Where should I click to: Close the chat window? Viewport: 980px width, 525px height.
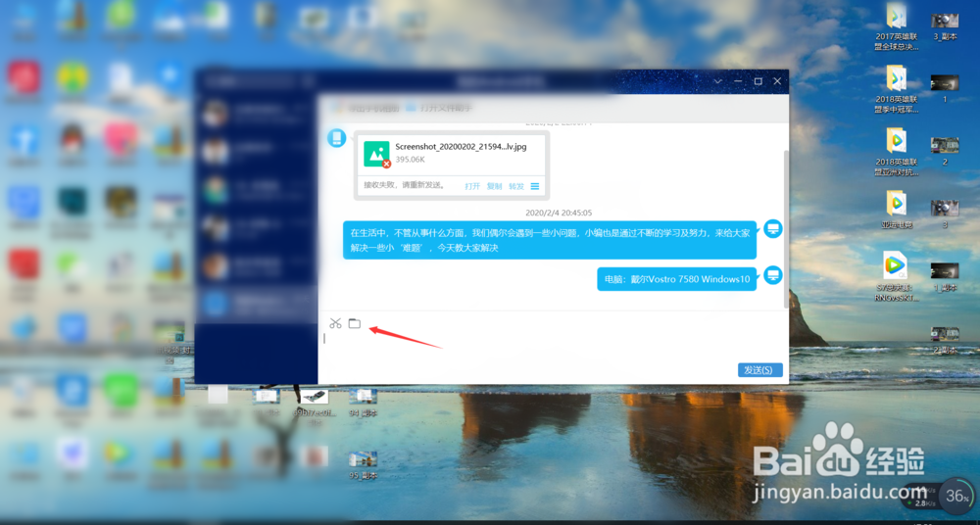point(777,81)
